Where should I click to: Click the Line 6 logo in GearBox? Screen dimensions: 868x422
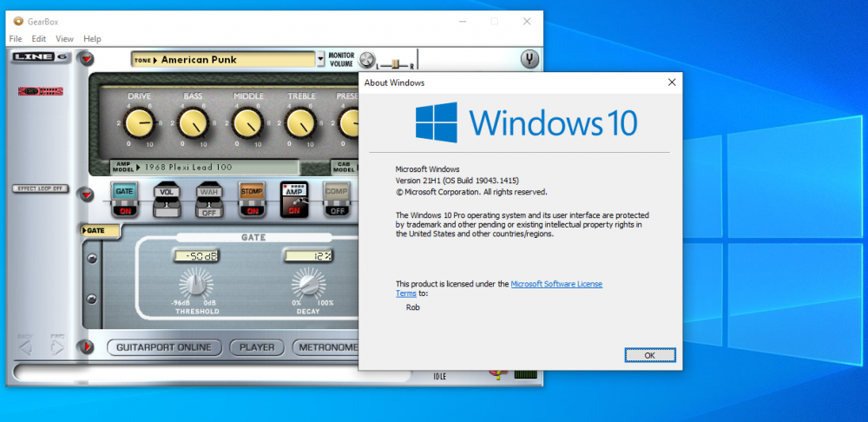pyautogui.click(x=41, y=56)
